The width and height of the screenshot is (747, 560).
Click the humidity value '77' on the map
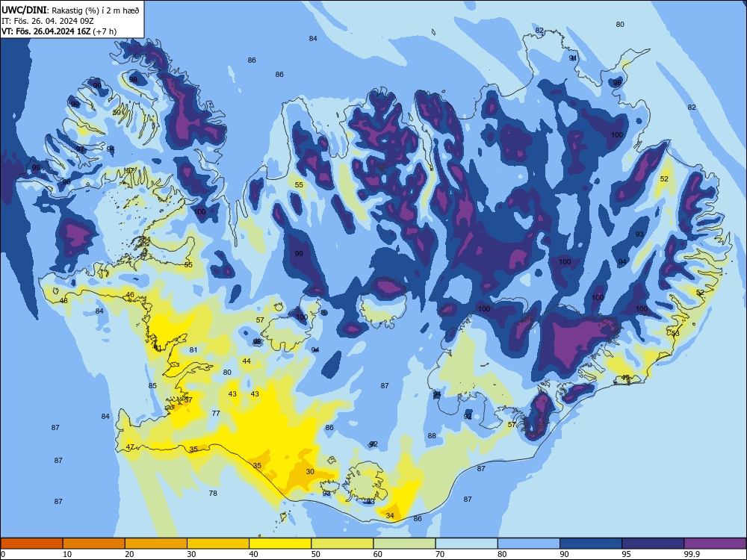pyautogui.click(x=216, y=414)
